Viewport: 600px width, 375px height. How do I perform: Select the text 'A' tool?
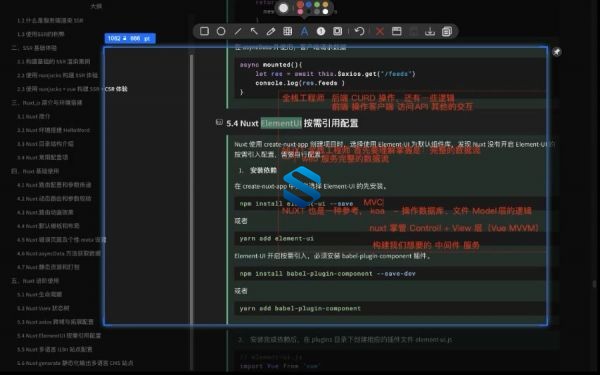304,31
